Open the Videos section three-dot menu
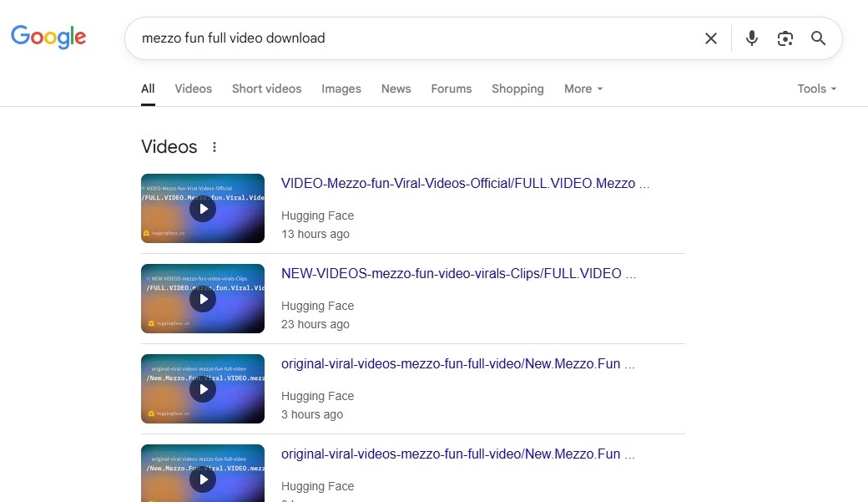Screen dimensions: 868x502 214,146
